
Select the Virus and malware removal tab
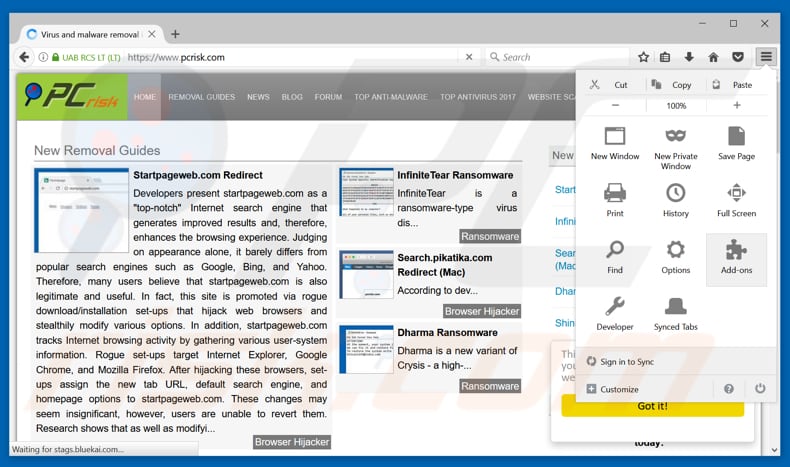[91, 34]
